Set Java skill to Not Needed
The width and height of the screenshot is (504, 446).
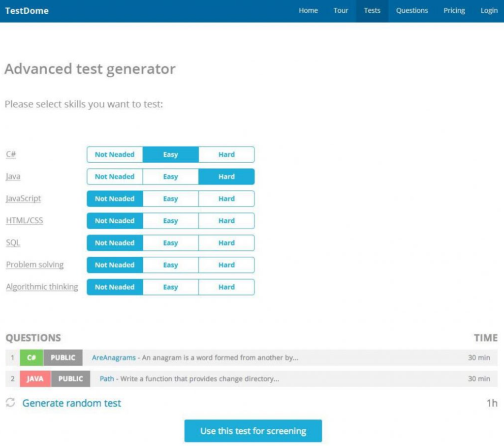click(x=115, y=177)
